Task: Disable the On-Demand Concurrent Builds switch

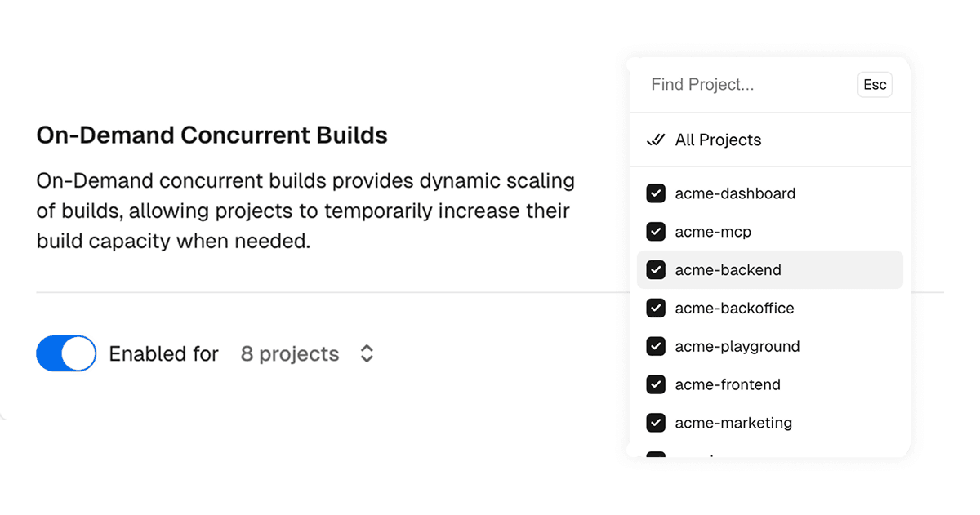Action: [66, 353]
